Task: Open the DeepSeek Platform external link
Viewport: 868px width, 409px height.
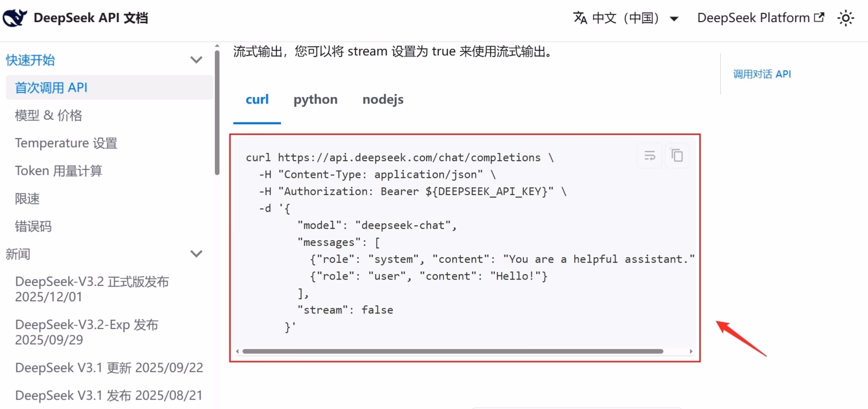Action: pyautogui.click(x=760, y=18)
